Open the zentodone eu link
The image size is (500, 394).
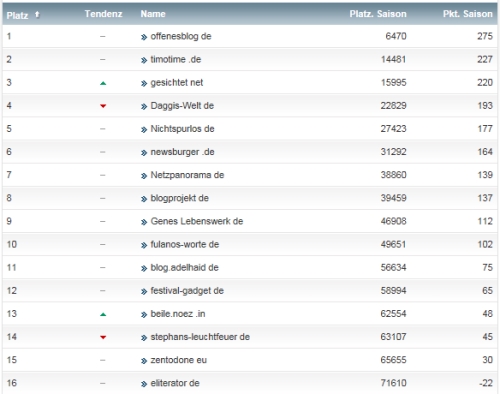click(x=179, y=360)
